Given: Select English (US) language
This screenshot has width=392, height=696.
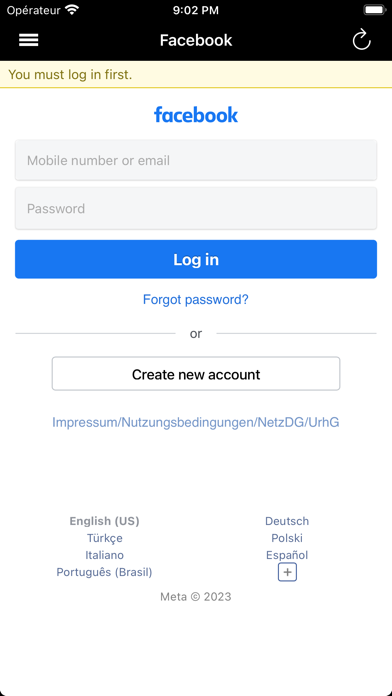Looking at the screenshot, I should point(104,521).
